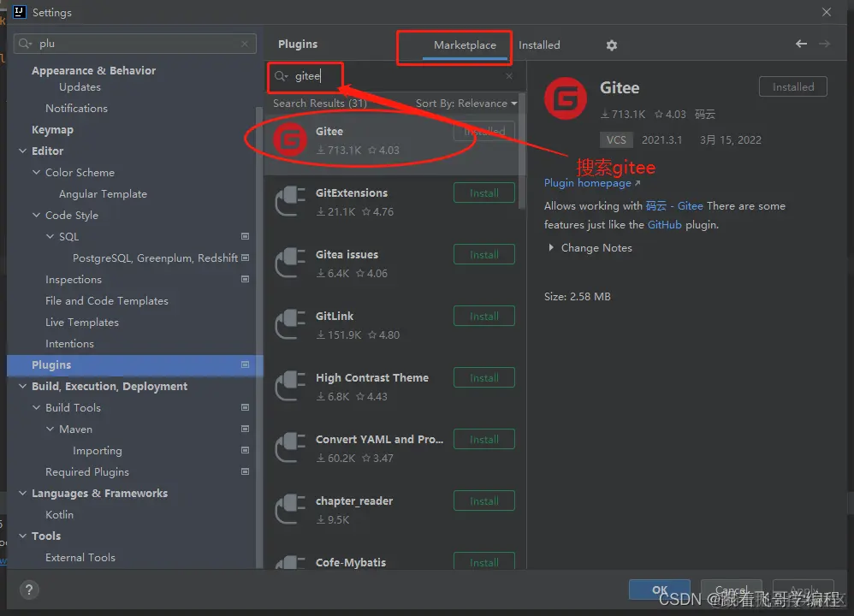Collapse the Maven tree node
The width and height of the screenshot is (854, 616).
click(x=50, y=429)
